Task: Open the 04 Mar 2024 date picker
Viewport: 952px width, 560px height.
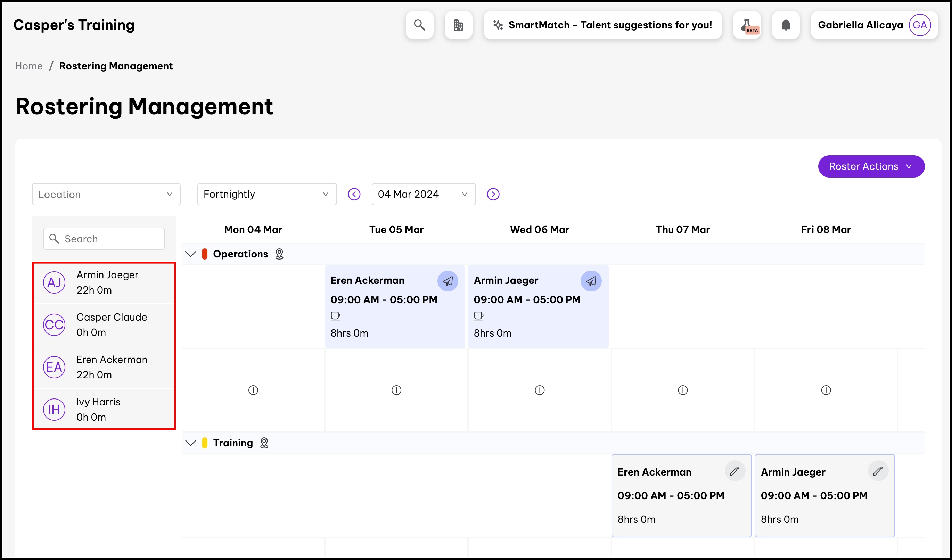Action: 423,194
